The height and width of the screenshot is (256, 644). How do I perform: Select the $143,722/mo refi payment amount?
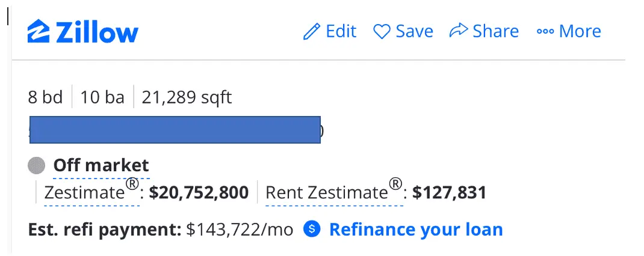[240, 229]
